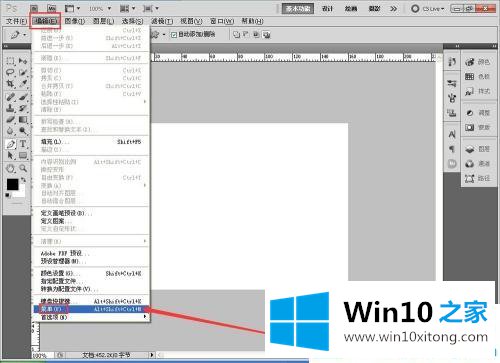Viewport: 500px width, 363px height.
Task: Open the 窗口(W) menu
Action: (x=222, y=21)
